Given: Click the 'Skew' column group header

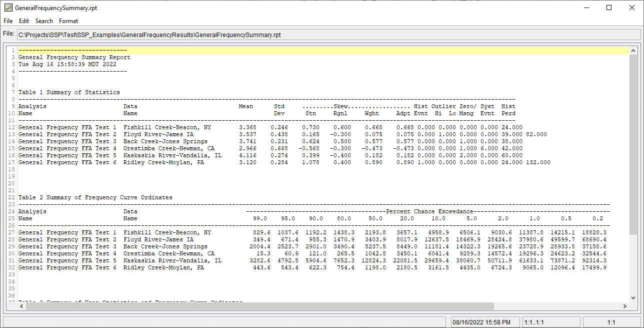Looking at the screenshot, I should coord(340,106).
